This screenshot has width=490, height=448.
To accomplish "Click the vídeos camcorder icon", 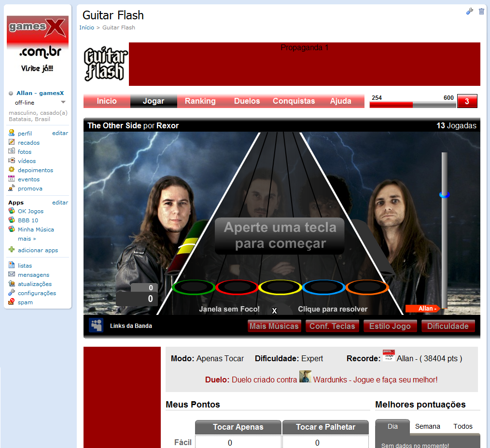I will click(x=12, y=161).
